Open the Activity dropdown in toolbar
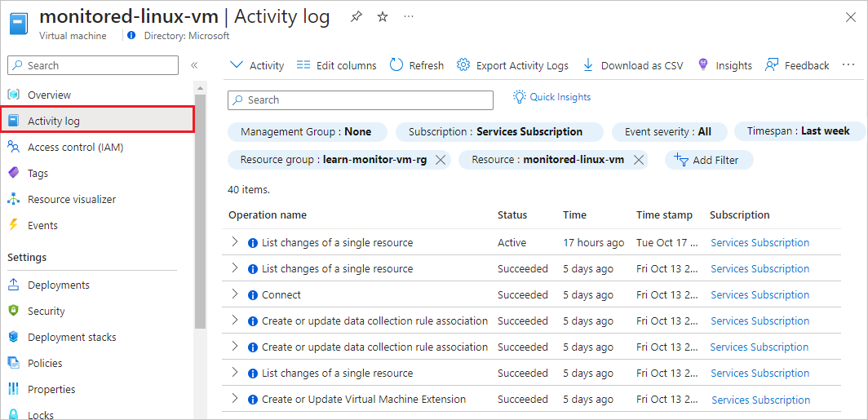This screenshot has width=868, height=420. (x=257, y=65)
